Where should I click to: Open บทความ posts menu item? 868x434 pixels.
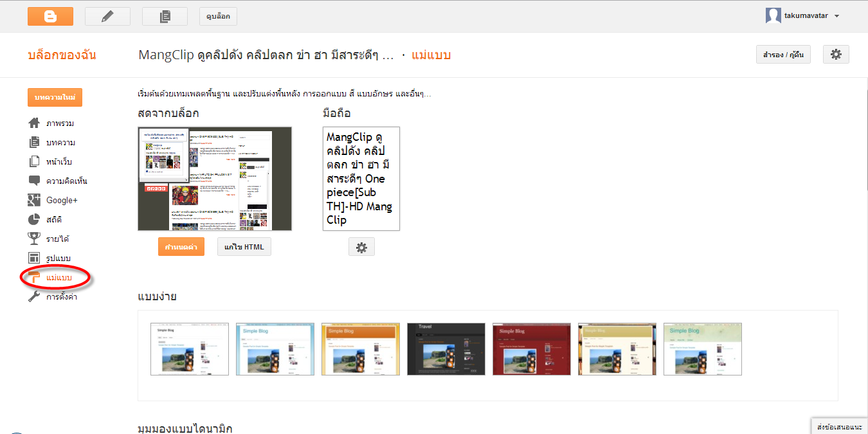pos(60,142)
